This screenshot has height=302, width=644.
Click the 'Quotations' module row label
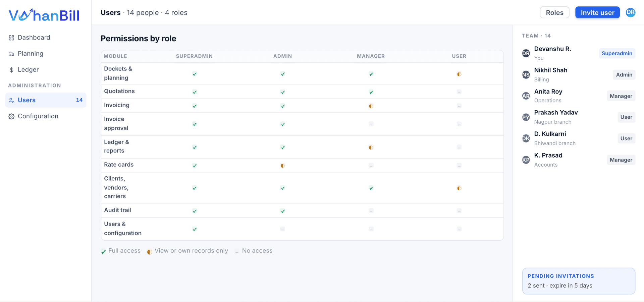click(119, 91)
